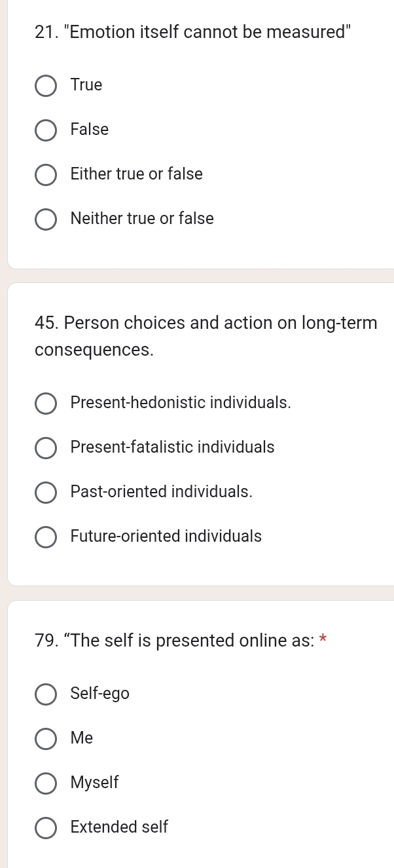Select False for question 21
Image resolution: width=394 pixels, height=868 pixels.
pos(45,130)
